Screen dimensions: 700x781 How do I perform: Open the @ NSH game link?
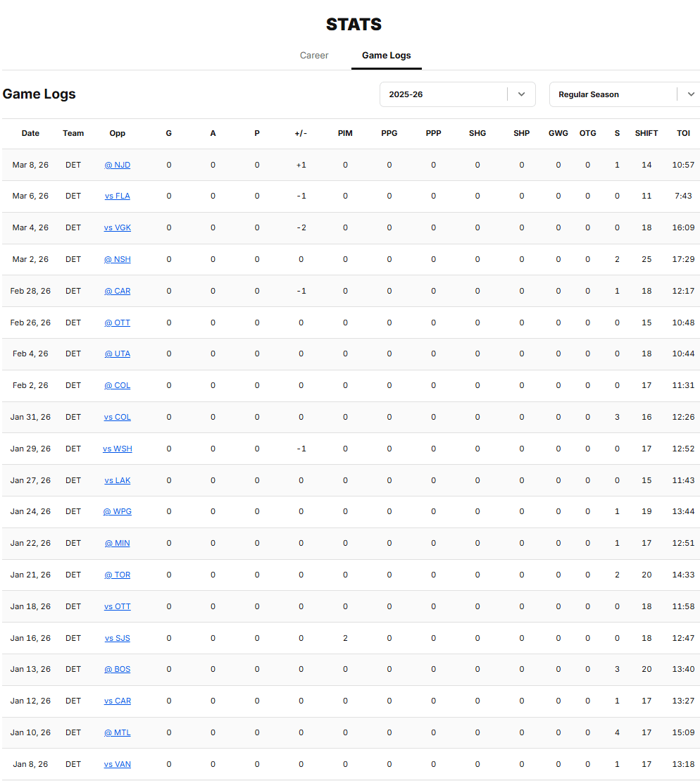[118, 259]
